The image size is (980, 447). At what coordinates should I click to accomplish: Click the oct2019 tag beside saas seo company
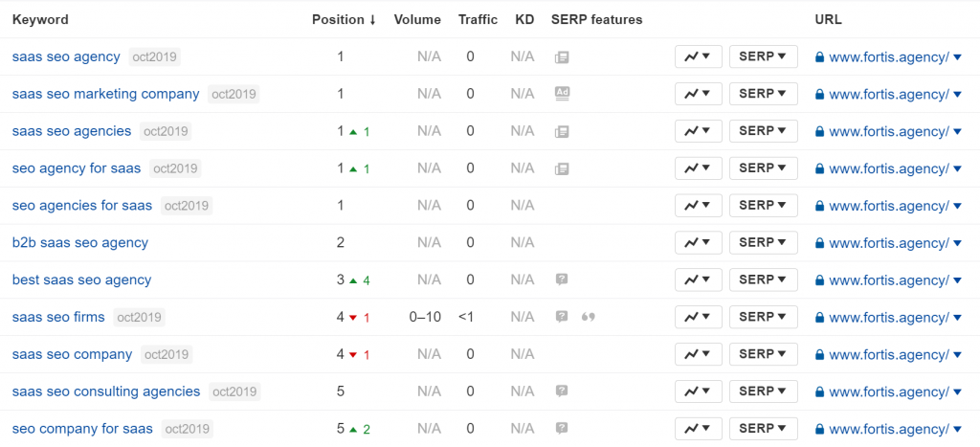click(x=166, y=355)
